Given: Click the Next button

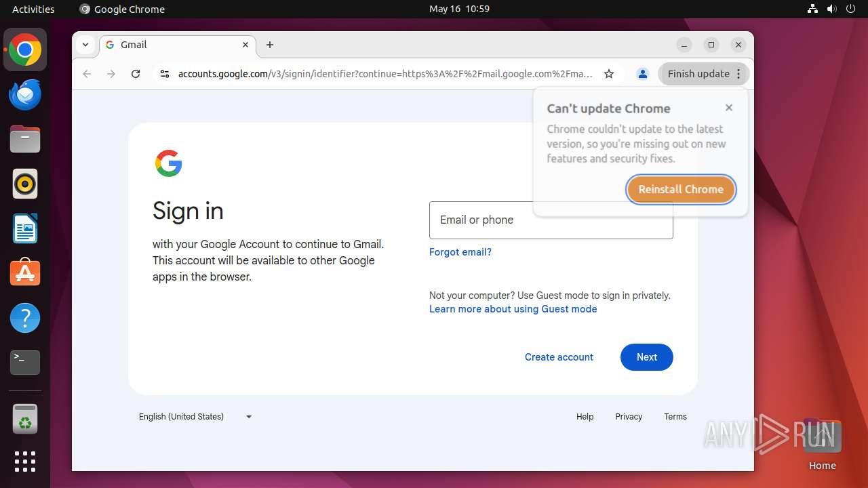Looking at the screenshot, I should coord(647,357).
